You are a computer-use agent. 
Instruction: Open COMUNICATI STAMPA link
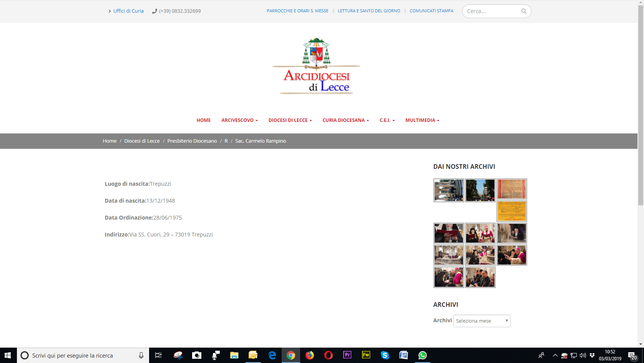coord(432,11)
